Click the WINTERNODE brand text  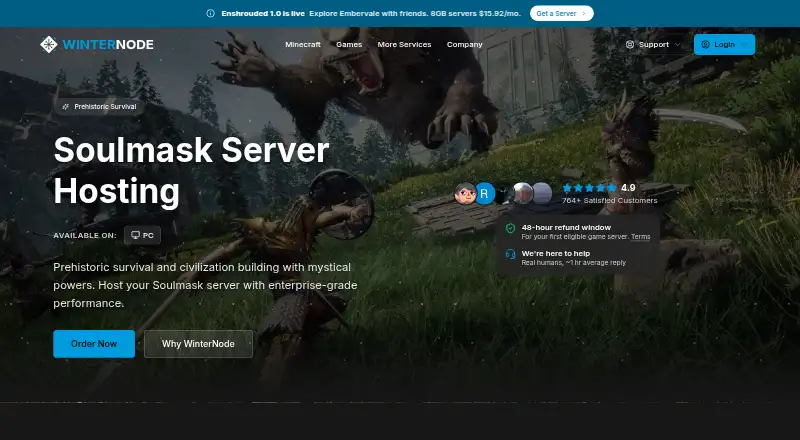(x=108, y=44)
